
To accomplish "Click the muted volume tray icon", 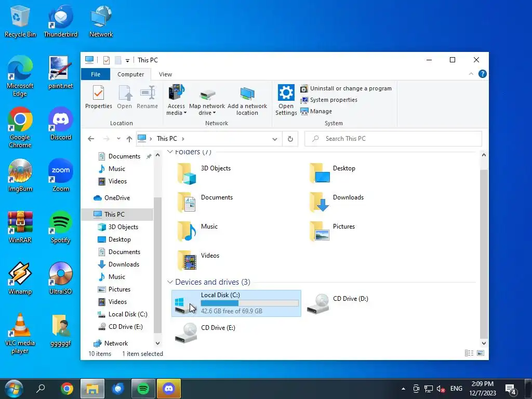I will (x=441, y=389).
